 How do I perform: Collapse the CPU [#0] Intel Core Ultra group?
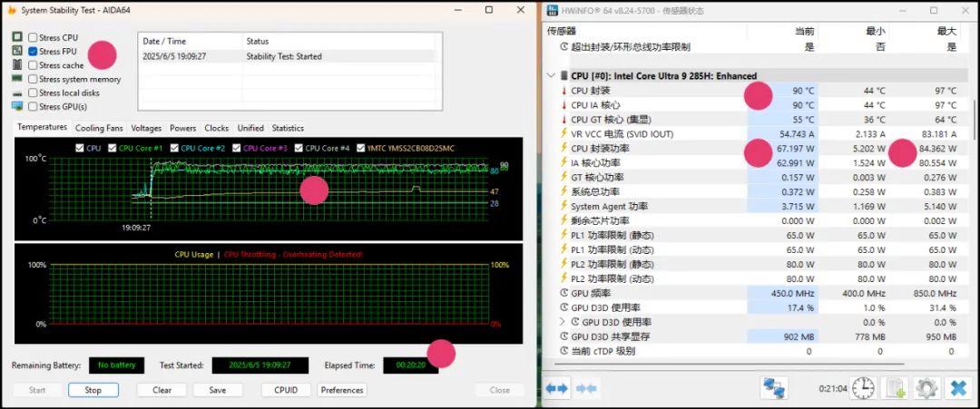coord(552,76)
